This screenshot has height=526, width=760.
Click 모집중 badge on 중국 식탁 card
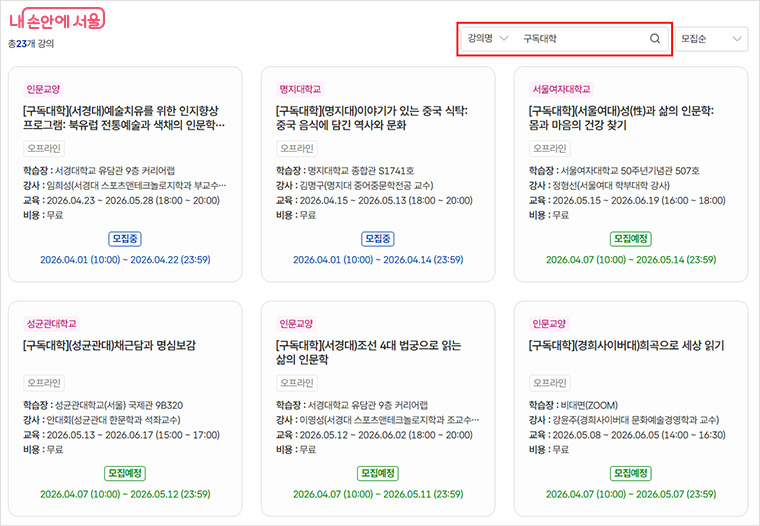[x=378, y=239]
